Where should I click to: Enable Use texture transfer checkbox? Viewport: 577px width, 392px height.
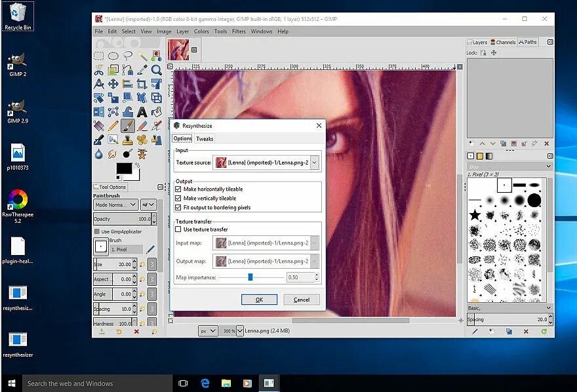click(x=178, y=229)
